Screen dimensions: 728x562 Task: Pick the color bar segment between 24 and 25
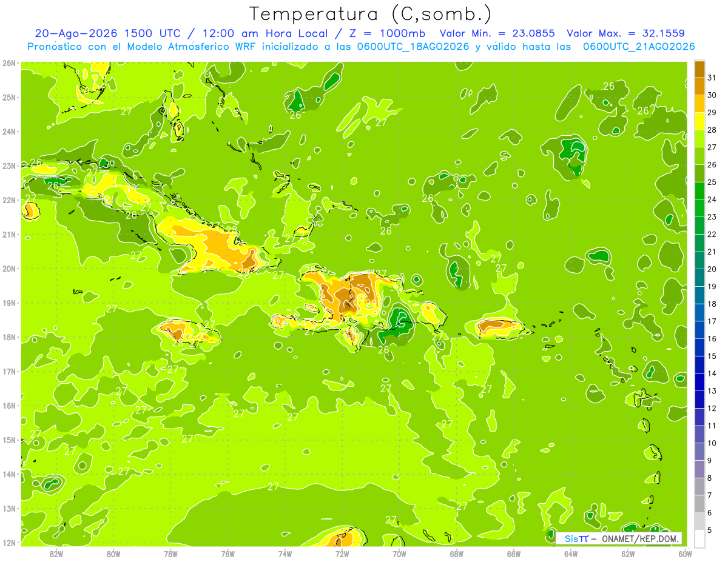pyautogui.click(x=699, y=191)
